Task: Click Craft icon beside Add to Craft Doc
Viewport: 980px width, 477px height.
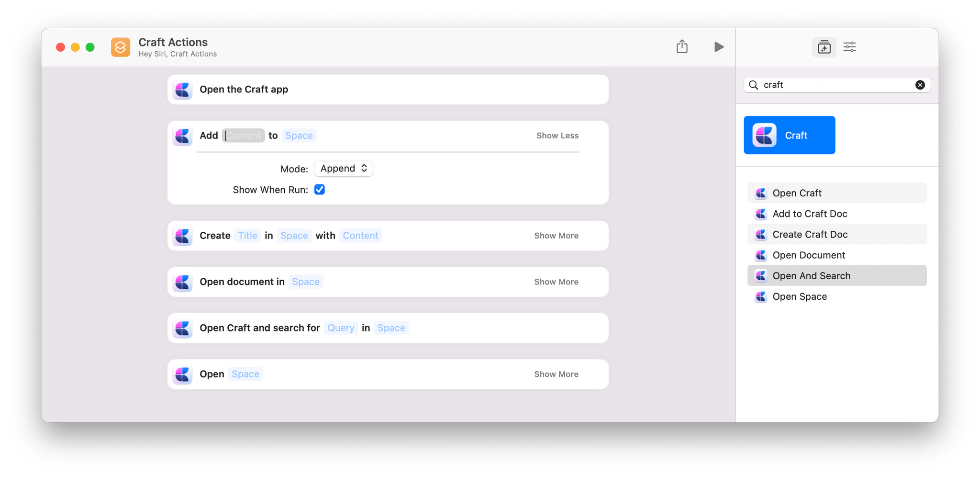Action: coord(761,214)
